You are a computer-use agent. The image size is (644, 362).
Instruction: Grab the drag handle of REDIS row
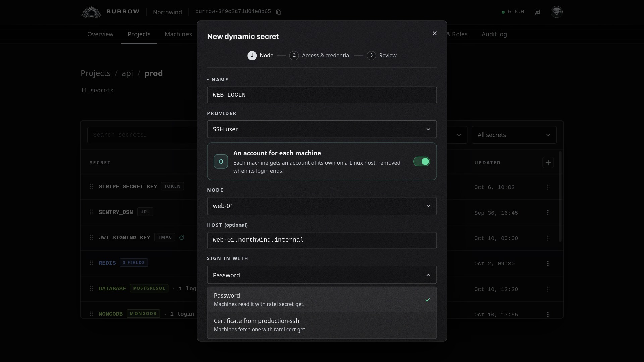[x=92, y=263]
